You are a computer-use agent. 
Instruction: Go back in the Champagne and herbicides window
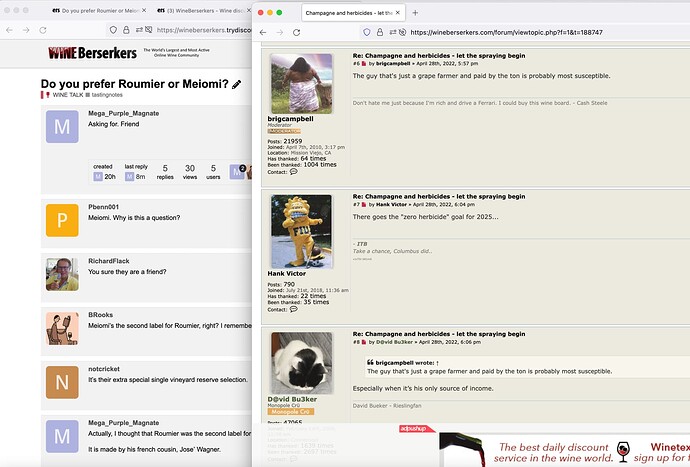pyautogui.click(x=263, y=32)
